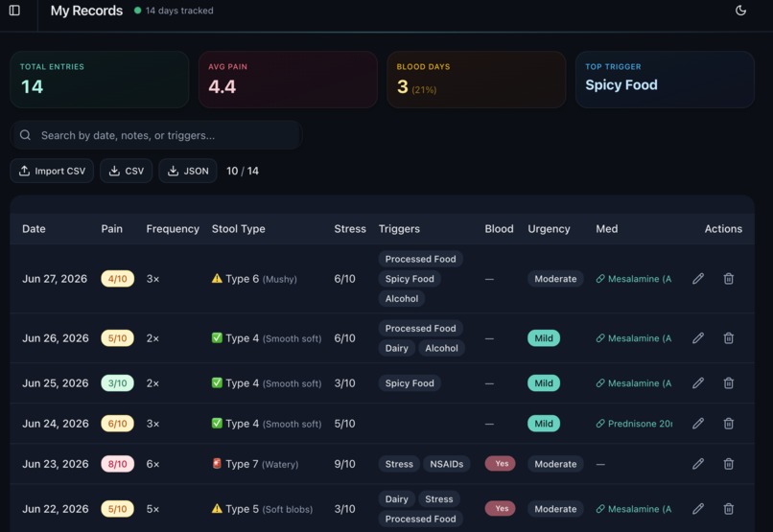Select the Total Entries stat card
Screen dimensions: 773x532
click(100, 80)
